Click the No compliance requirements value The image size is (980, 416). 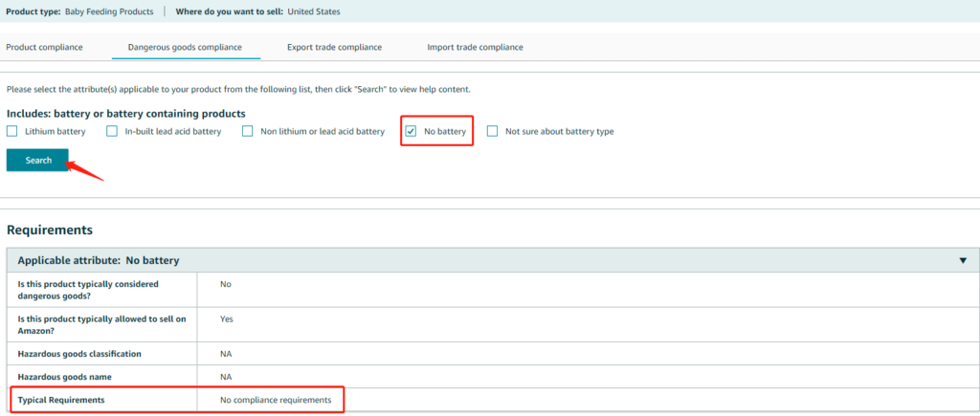pos(276,400)
